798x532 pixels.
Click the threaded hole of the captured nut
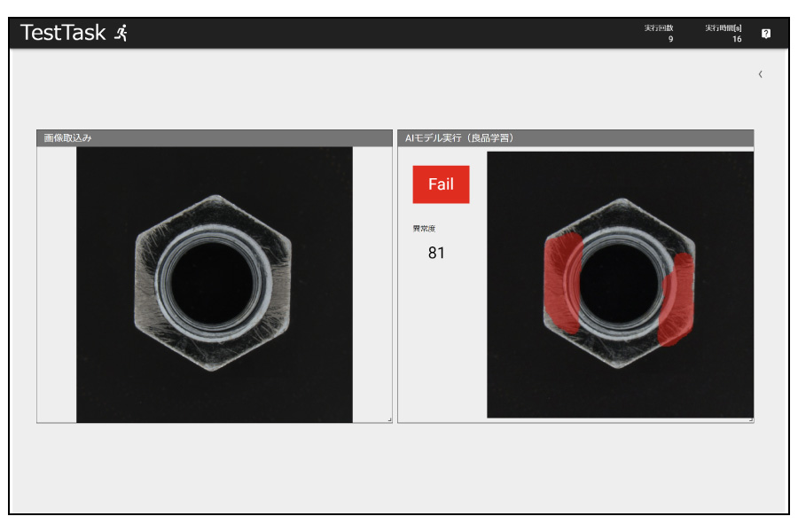pos(213,283)
